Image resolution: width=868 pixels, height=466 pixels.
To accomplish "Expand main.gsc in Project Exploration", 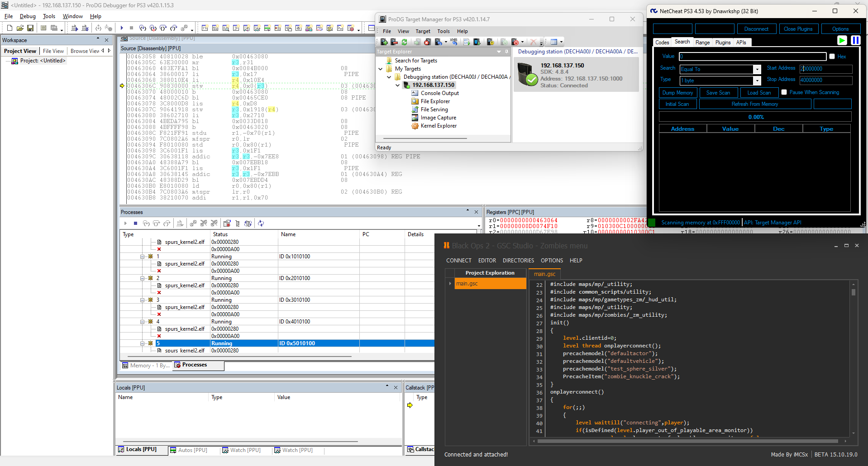I will click(x=450, y=284).
